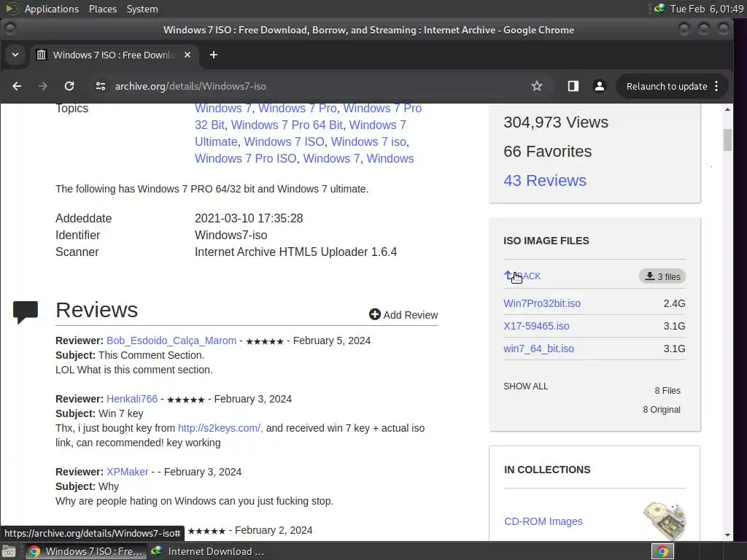This screenshot has height=560, width=747.
Task: Open the 43 Reviews link
Action: 544,181
